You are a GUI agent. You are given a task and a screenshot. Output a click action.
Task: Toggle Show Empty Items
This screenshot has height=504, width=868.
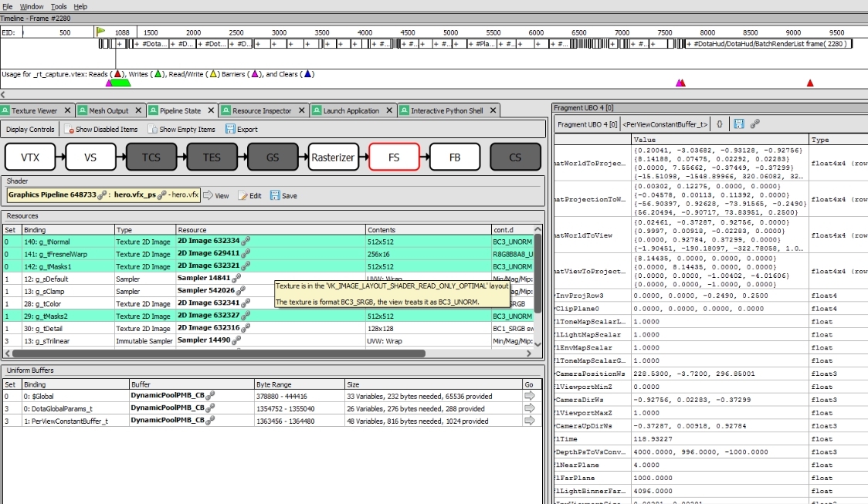coord(181,130)
